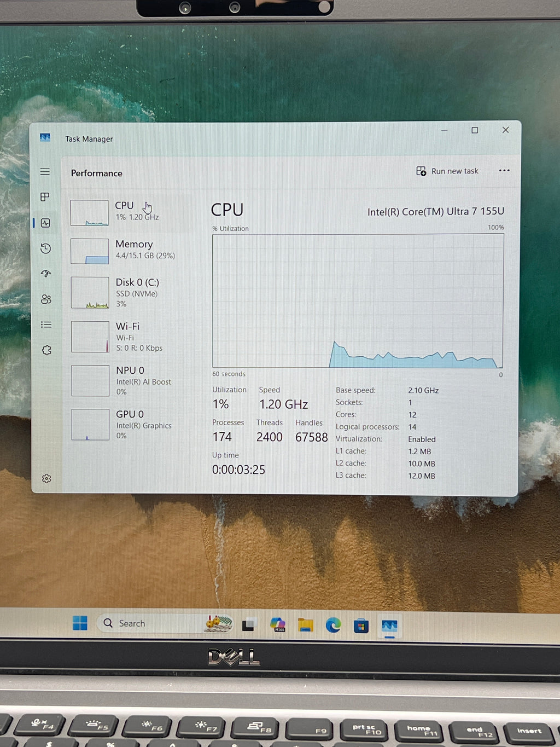The width and height of the screenshot is (560, 747).
Task: Open the Windows Start menu
Action: click(80, 623)
